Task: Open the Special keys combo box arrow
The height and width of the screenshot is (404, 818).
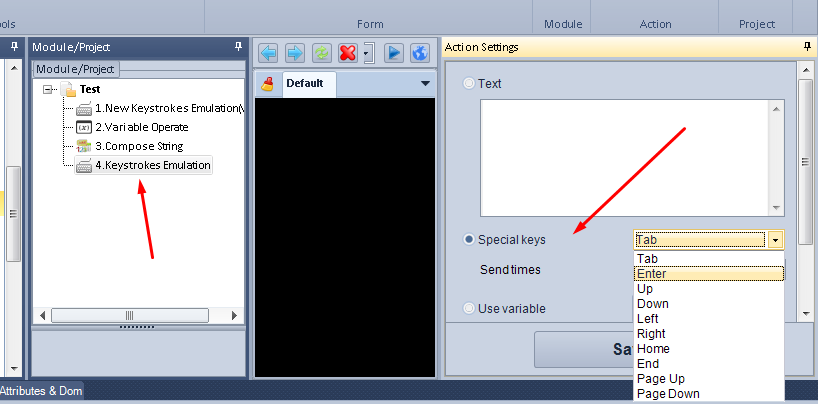Action: tap(775, 240)
